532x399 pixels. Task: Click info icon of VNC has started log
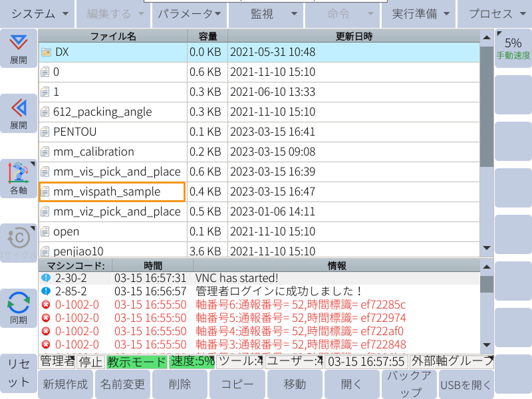pos(46,278)
